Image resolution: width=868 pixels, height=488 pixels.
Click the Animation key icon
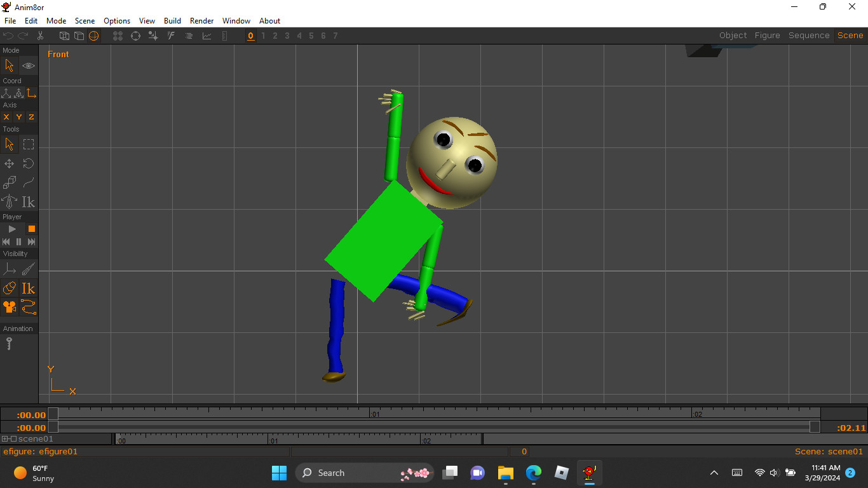point(10,343)
